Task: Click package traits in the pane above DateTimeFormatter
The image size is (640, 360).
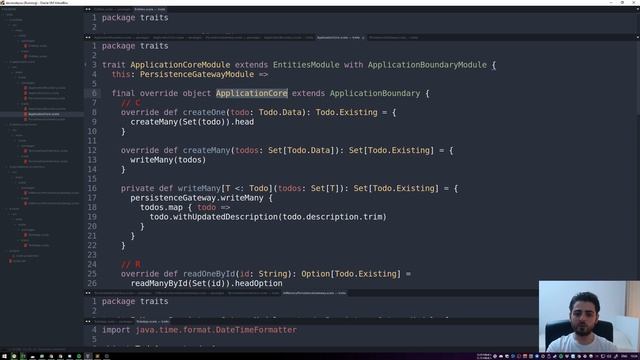Action: [x=135, y=301]
